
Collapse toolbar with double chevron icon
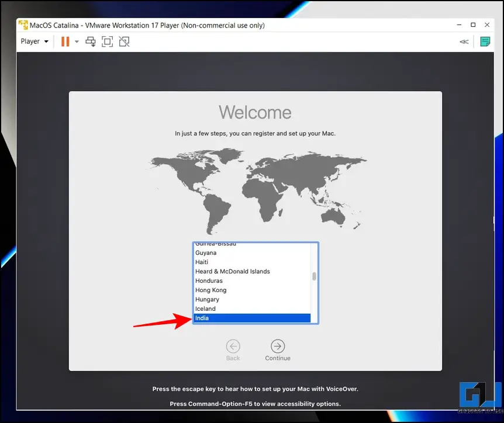pos(464,41)
